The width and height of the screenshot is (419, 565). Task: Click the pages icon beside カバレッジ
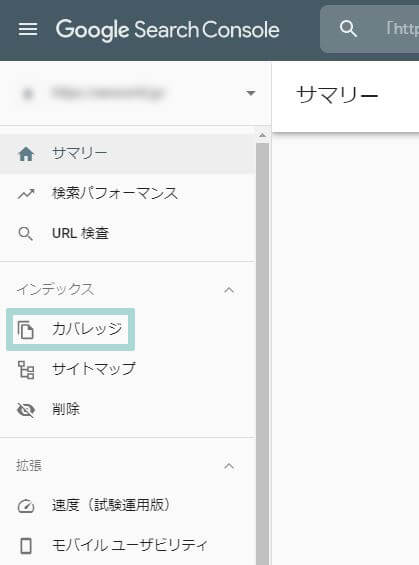coord(26,329)
